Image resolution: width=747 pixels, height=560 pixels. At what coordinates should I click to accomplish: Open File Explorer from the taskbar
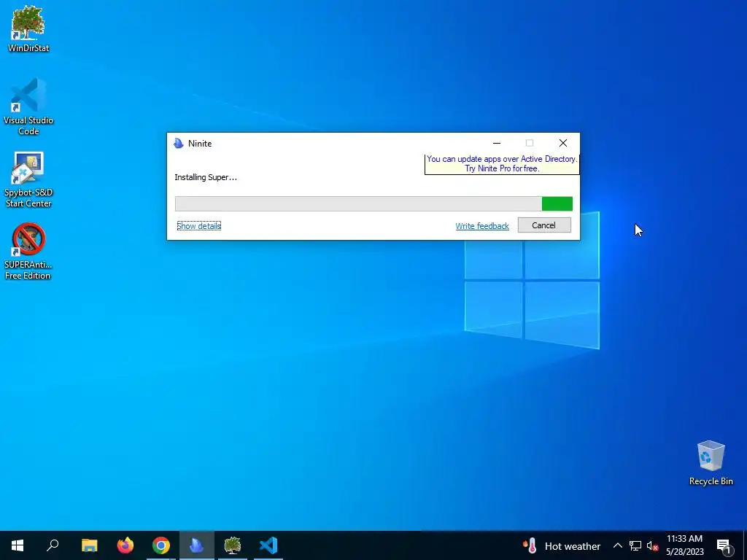(x=89, y=545)
